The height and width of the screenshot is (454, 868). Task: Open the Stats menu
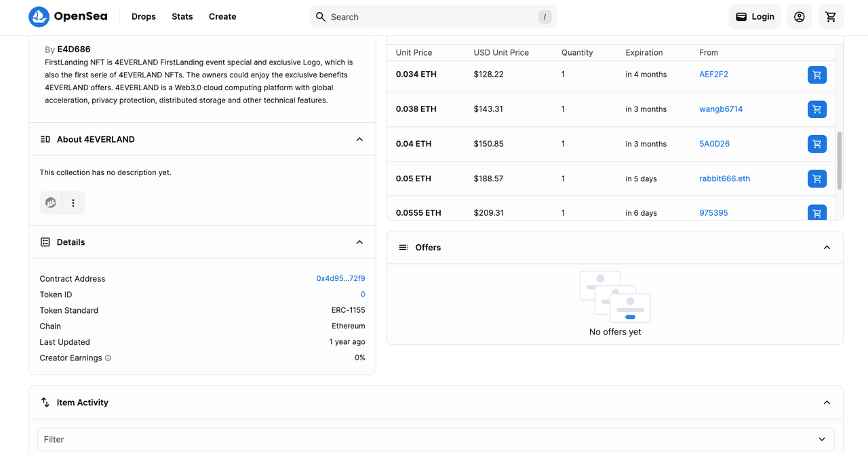[182, 16]
